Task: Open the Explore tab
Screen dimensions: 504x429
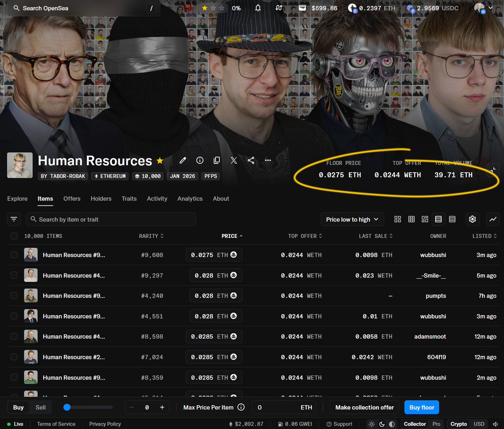Action: (17, 198)
